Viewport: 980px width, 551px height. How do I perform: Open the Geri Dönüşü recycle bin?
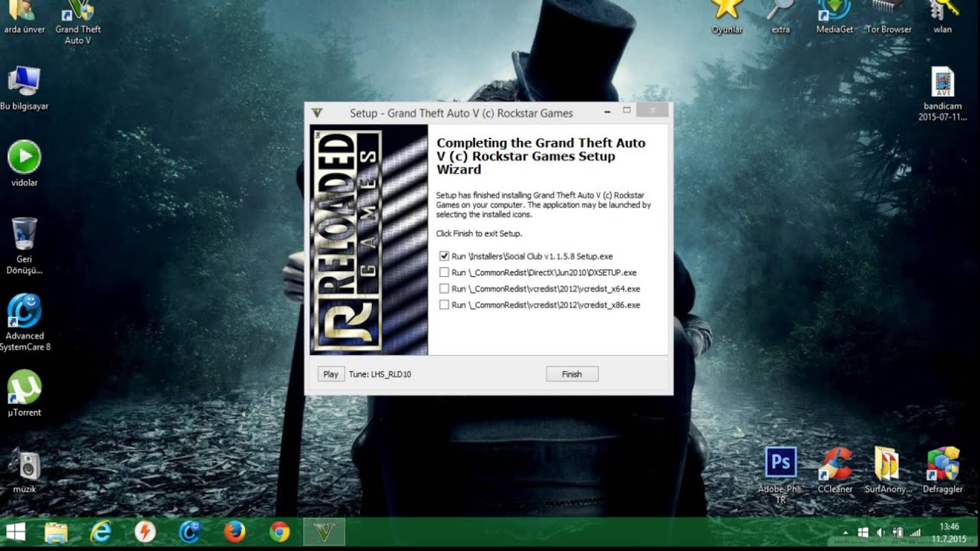(24, 246)
